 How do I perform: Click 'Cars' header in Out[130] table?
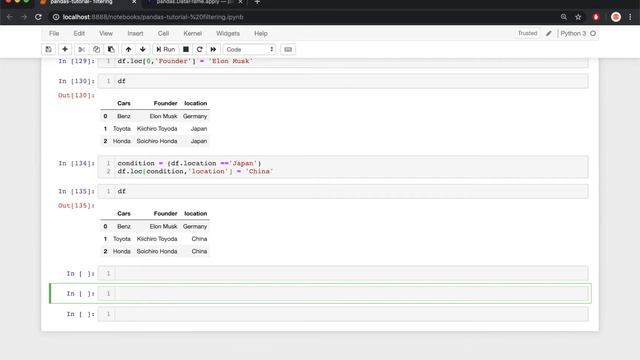(124, 103)
